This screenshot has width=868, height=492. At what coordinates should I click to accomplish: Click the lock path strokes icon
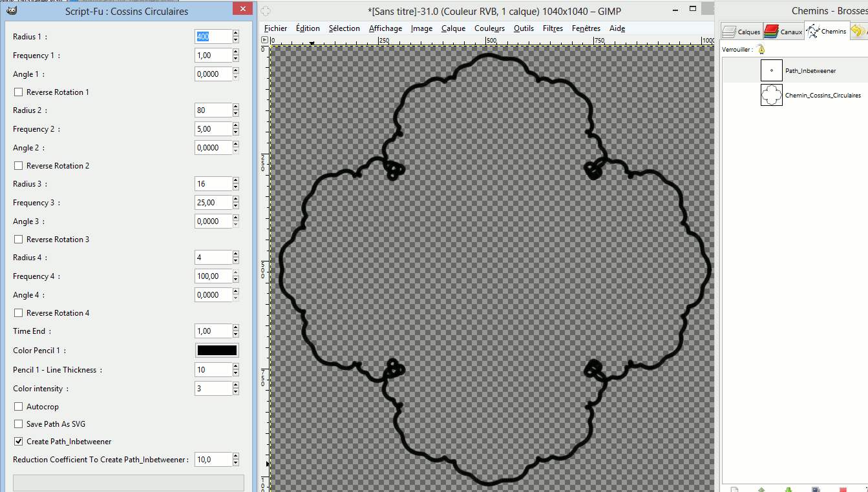pyautogui.click(x=761, y=49)
